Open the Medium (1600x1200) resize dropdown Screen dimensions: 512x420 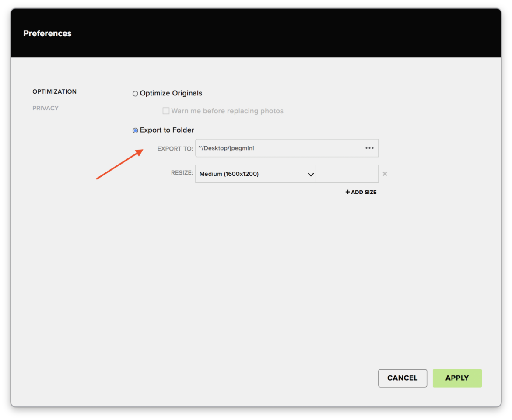[256, 174]
